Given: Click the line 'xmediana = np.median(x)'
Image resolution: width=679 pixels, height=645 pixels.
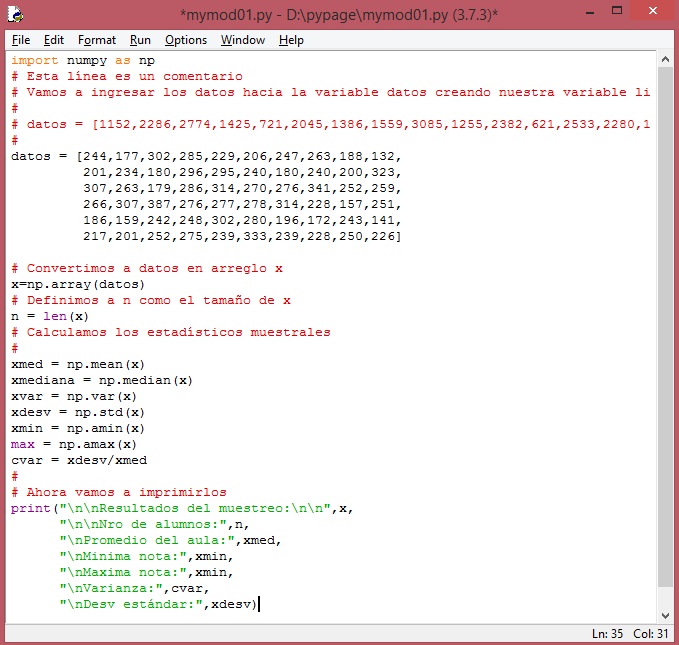Looking at the screenshot, I should 102,380.
